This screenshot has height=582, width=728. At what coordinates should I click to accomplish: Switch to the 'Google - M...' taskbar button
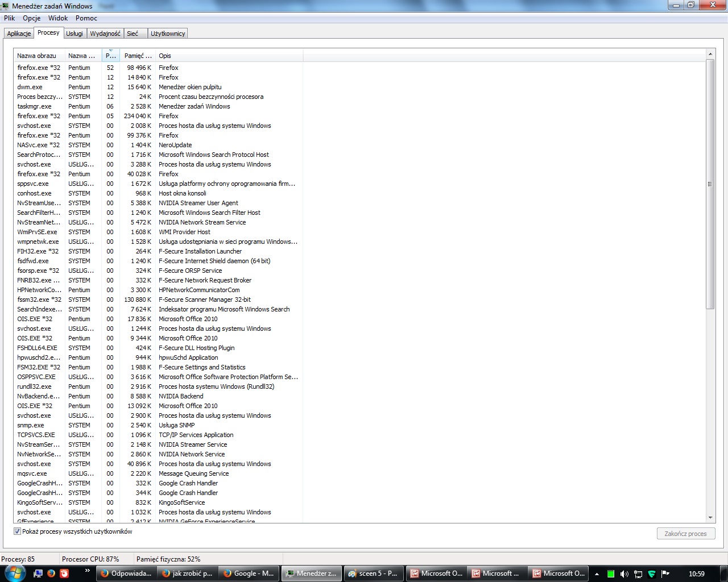[x=249, y=573]
